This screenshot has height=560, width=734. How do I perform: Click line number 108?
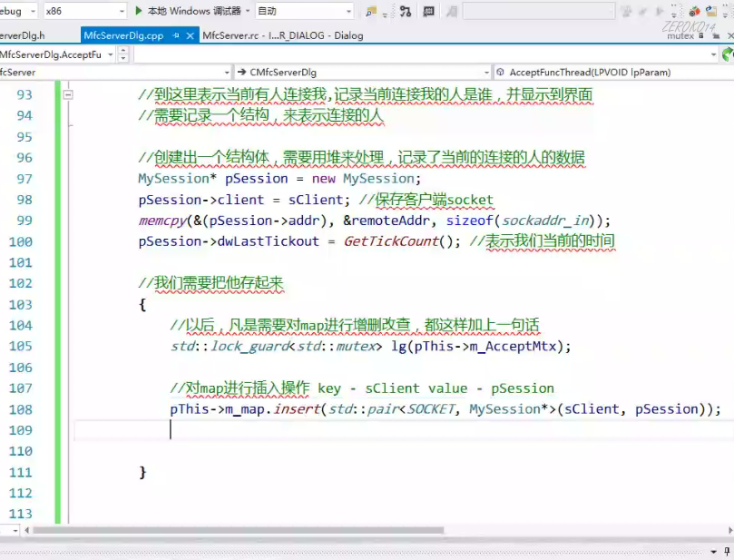21,409
